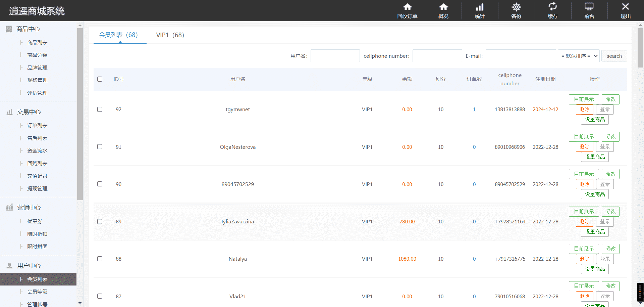Toggle the select-all checkbox in table header

100,79
